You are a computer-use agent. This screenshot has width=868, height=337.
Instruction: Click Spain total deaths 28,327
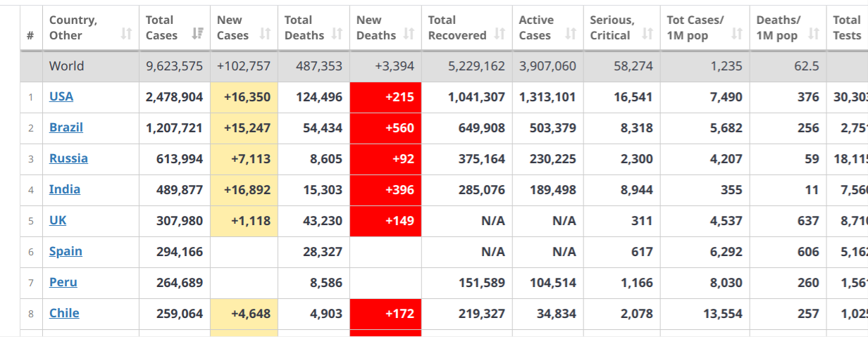(x=323, y=252)
